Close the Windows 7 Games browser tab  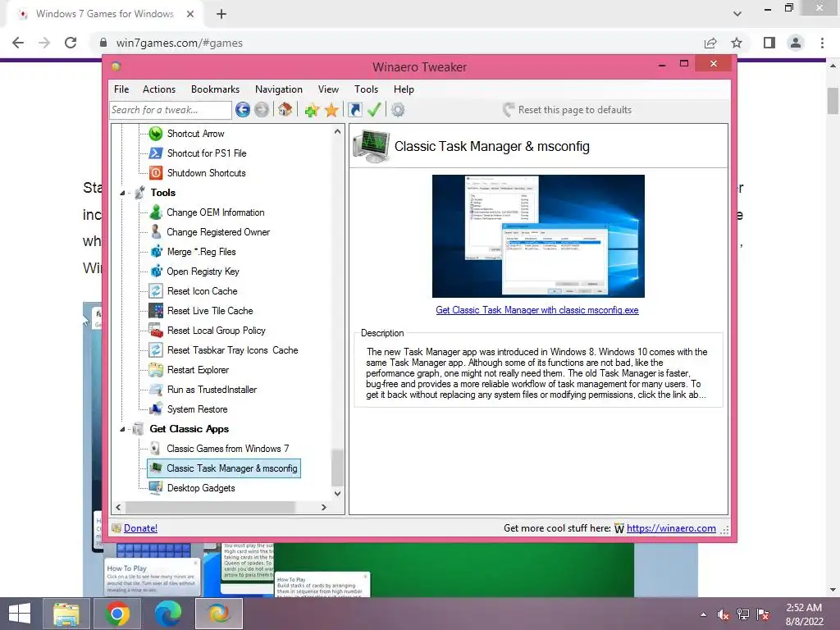click(190, 14)
